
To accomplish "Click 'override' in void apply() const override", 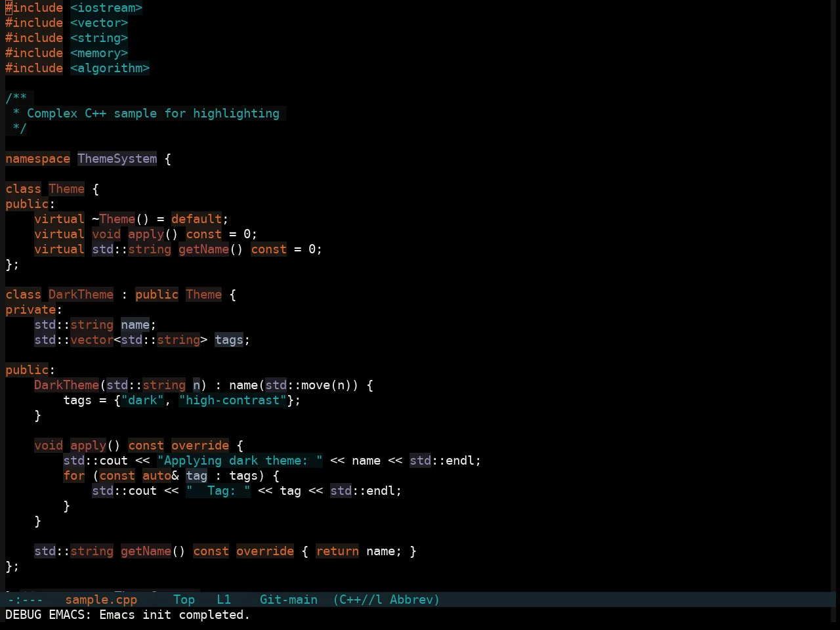I will pyautogui.click(x=200, y=446).
